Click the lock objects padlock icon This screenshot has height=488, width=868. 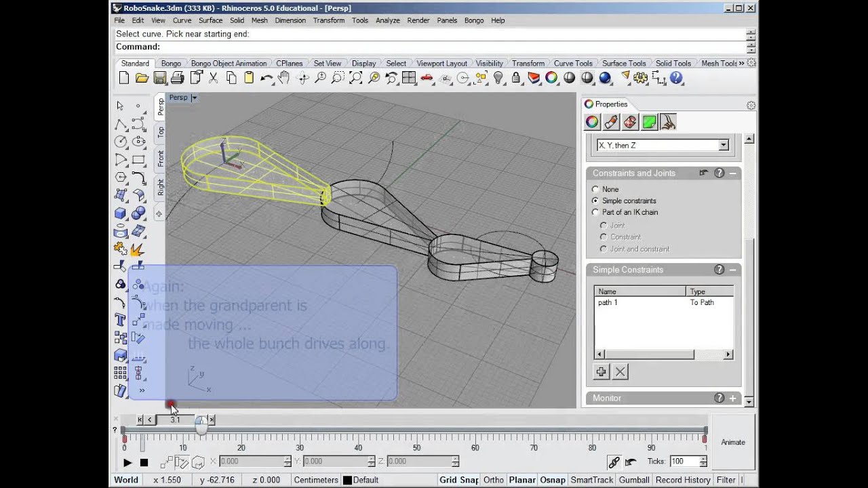tap(516, 78)
